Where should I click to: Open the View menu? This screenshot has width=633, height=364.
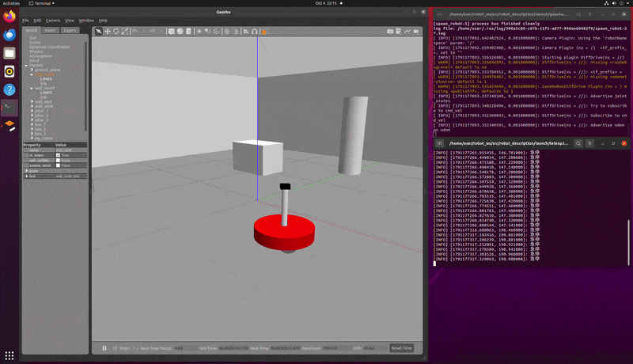tap(70, 20)
